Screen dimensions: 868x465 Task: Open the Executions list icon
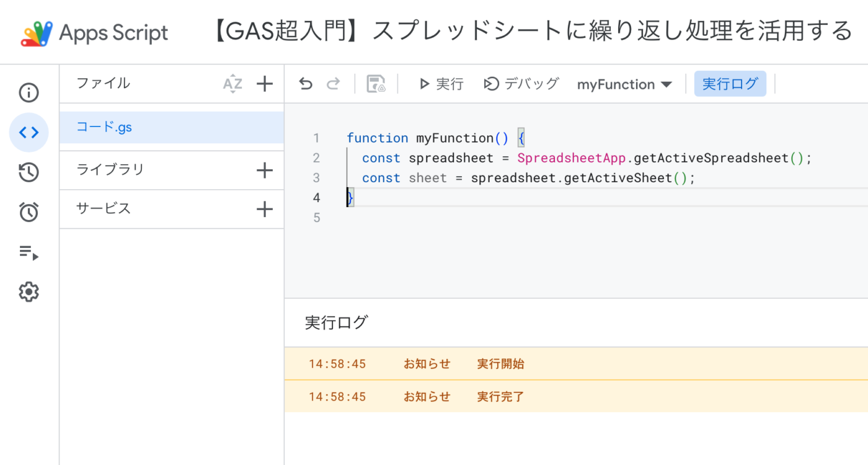click(x=29, y=252)
